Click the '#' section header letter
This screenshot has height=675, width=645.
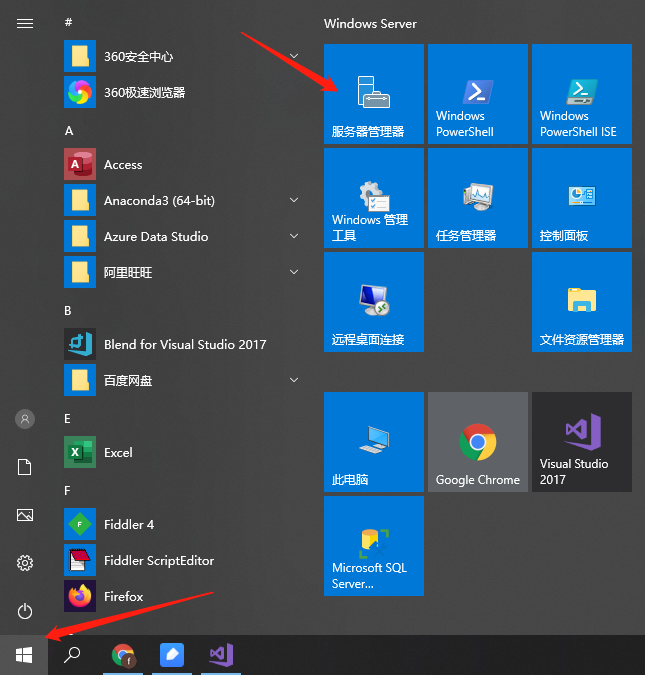tap(68, 22)
